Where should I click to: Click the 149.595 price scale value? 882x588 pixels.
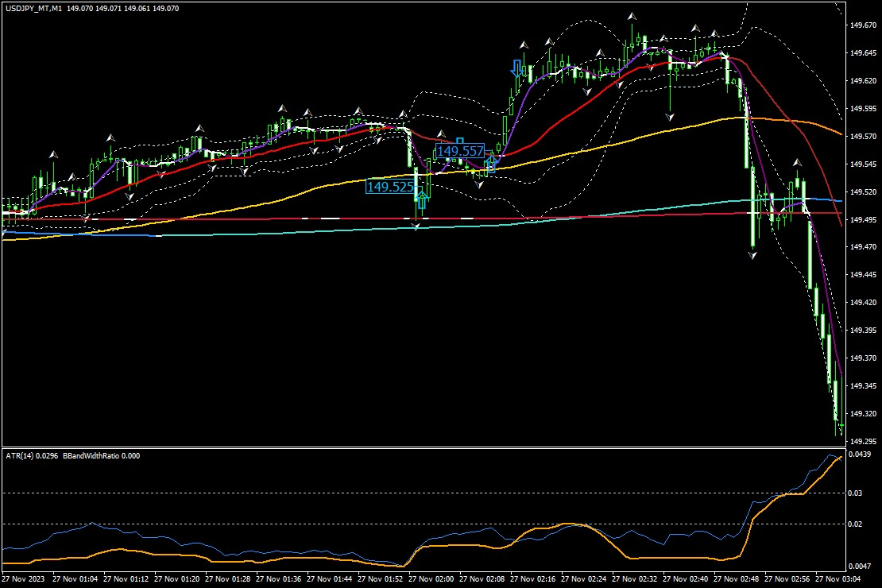(x=863, y=109)
